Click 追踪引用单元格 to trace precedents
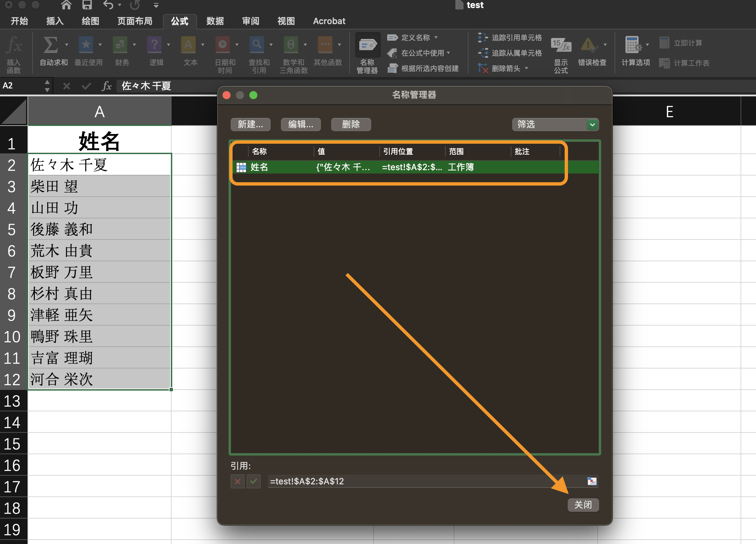 [509, 38]
